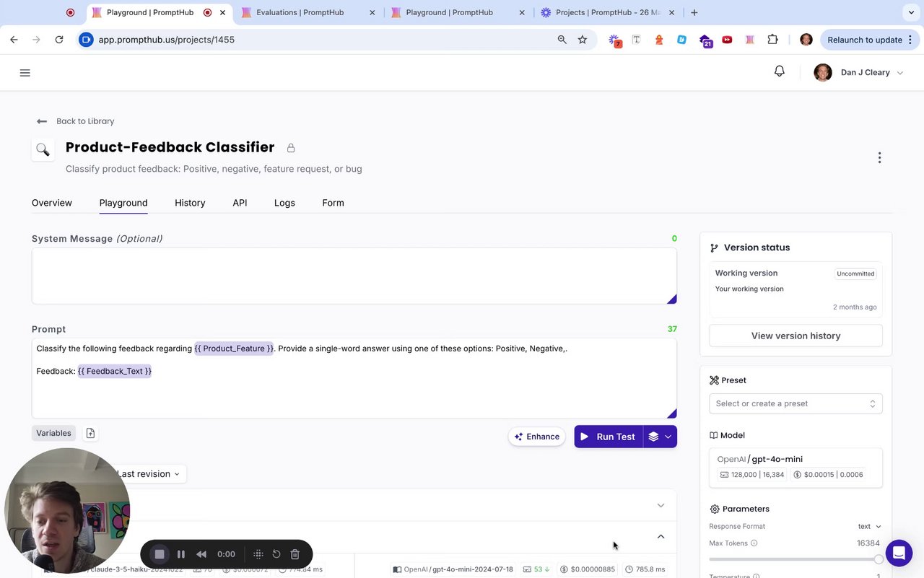Open the API tab

pos(240,203)
